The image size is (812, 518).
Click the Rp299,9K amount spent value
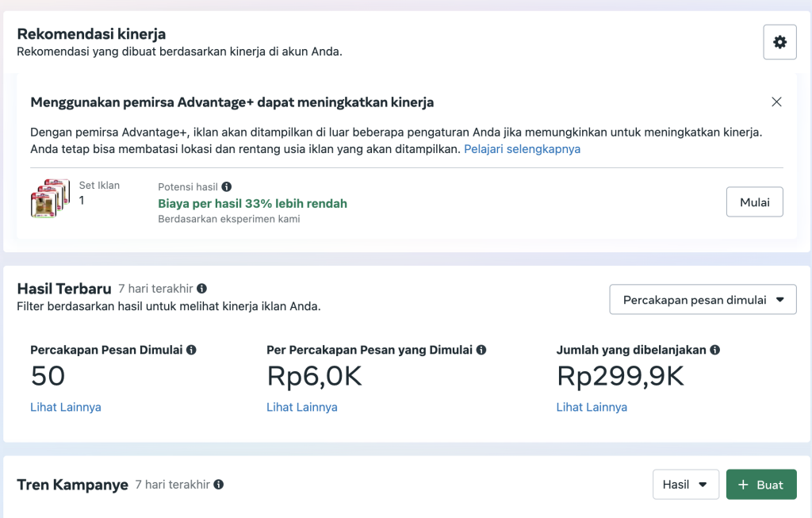coord(620,376)
